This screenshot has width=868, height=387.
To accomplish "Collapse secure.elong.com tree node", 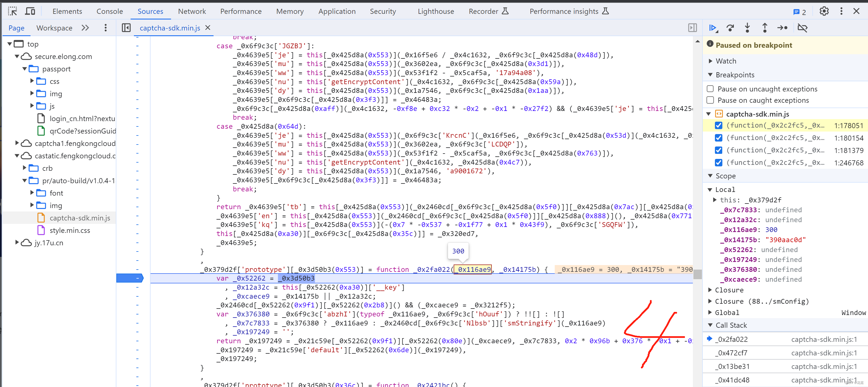I will point(17,56).
